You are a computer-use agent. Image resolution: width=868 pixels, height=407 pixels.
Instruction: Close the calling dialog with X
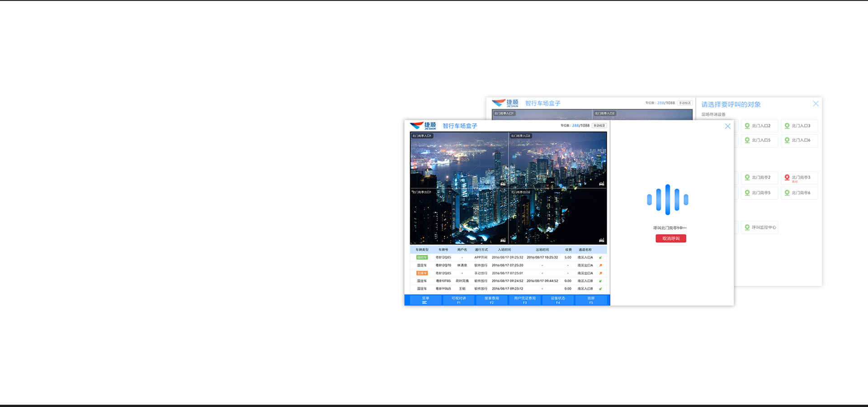tap(727, 126)
